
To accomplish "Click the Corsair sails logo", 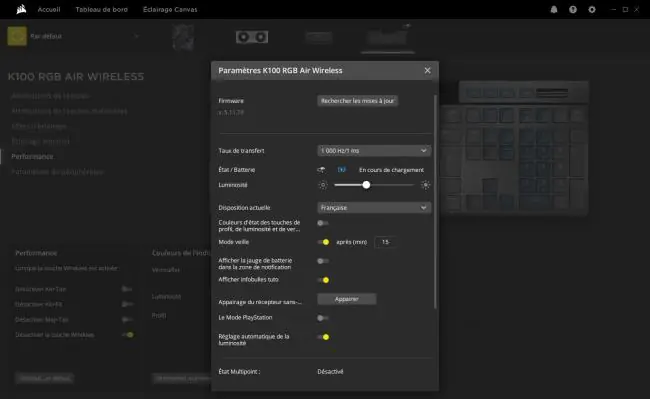I will pos(21,9).
